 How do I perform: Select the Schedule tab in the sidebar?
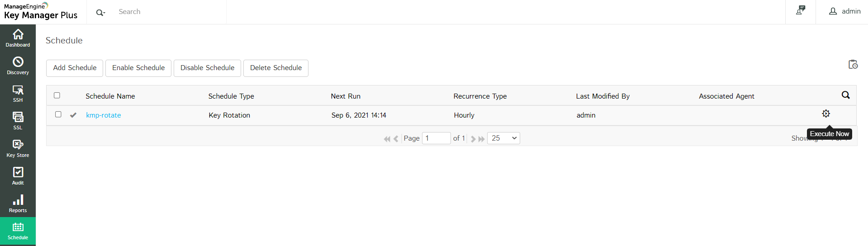pyautogui.click(x=18, y=231)
